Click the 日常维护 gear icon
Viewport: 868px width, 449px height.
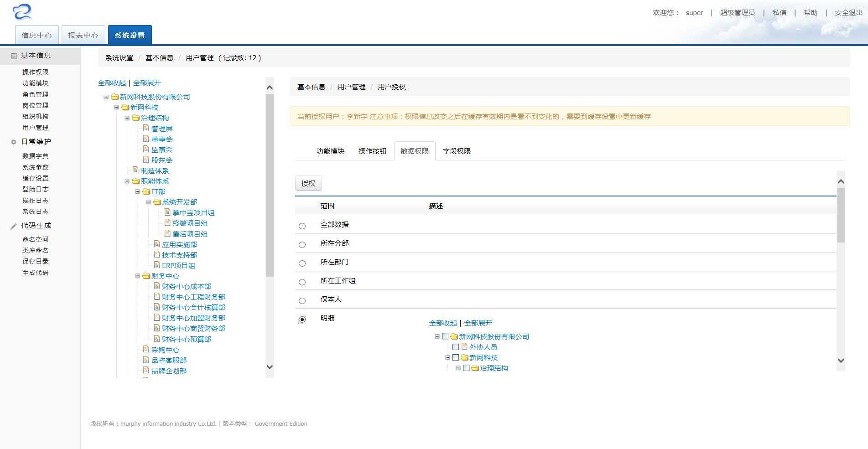click(14, 142)
